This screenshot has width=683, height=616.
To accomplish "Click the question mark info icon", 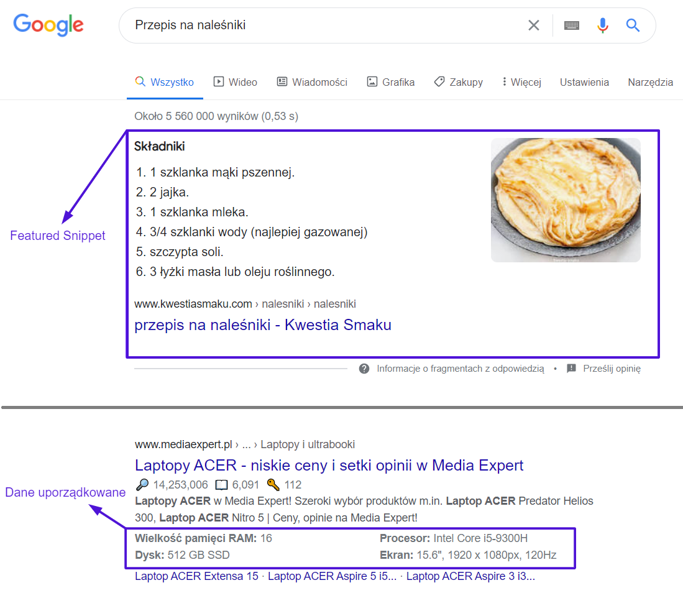I will [x=364, y=369].
